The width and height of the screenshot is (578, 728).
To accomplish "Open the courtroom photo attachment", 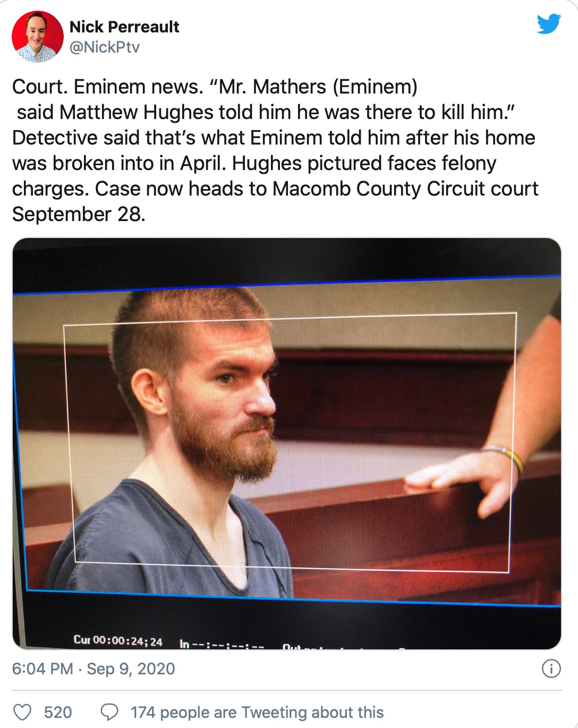I will click(287, 443).
